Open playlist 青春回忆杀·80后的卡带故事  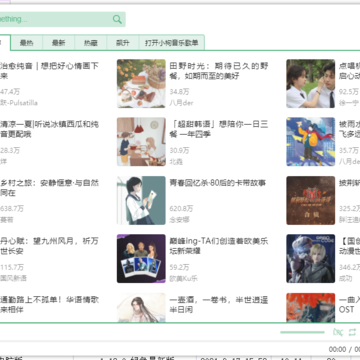[x=218, y=183]
